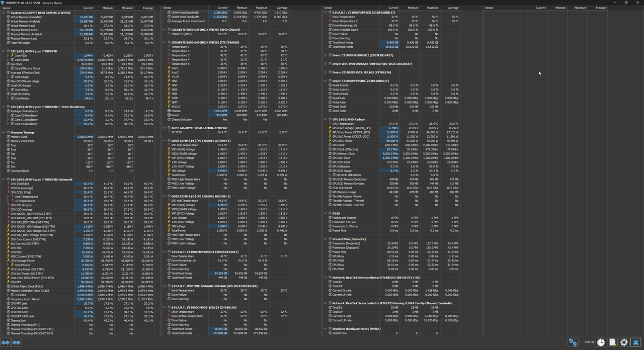Start logging with the document plus icon
Image resolution: width=644 pixels, height=350 pixels.
[x=613, y=342]
